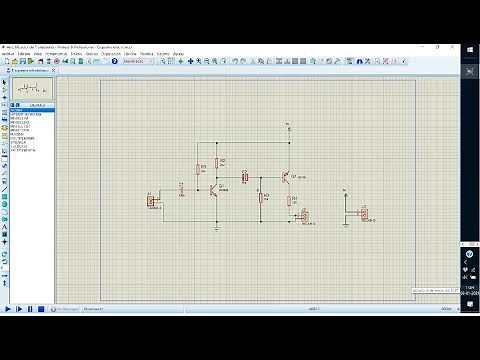Create a new project from toolbar
The width and height of the screenshot is (480, 360).
tap(7, 61)
